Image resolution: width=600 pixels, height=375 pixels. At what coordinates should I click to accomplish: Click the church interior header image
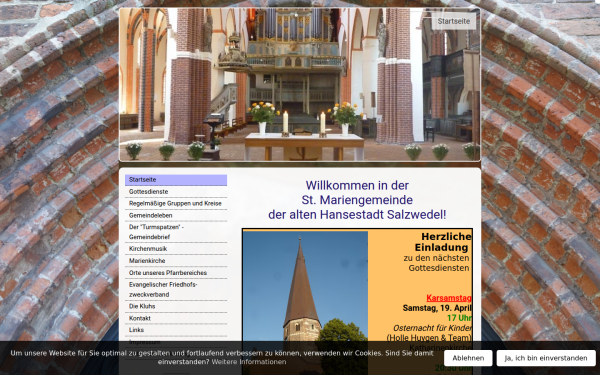coord(300,84)
